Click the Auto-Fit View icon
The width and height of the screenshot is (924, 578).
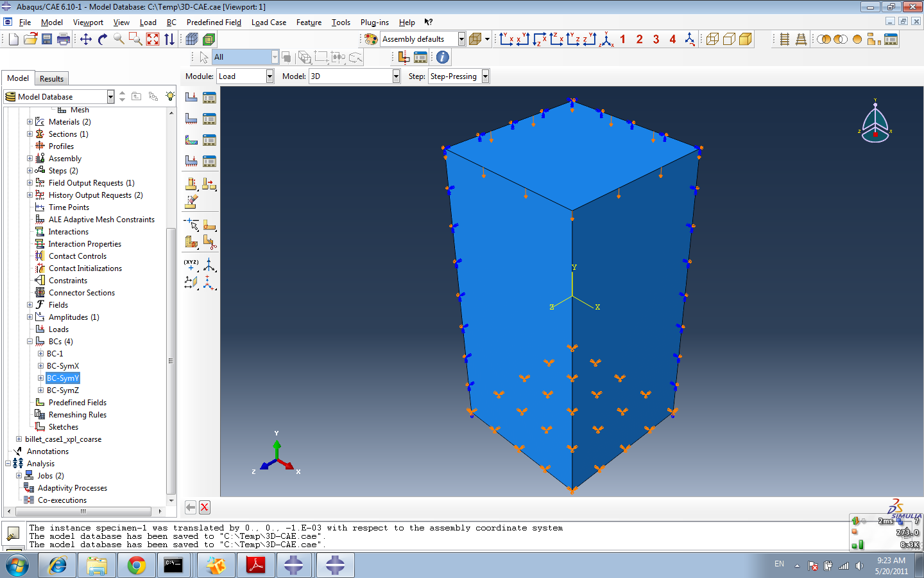[x=153, y=39]
